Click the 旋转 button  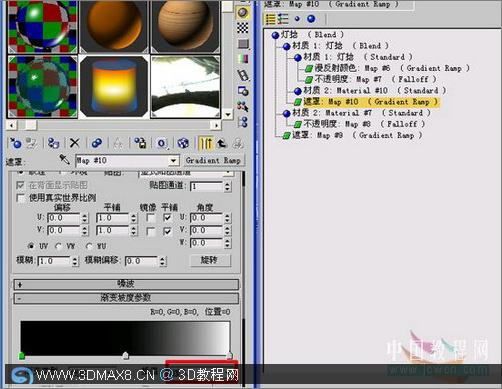coord(210,260)
